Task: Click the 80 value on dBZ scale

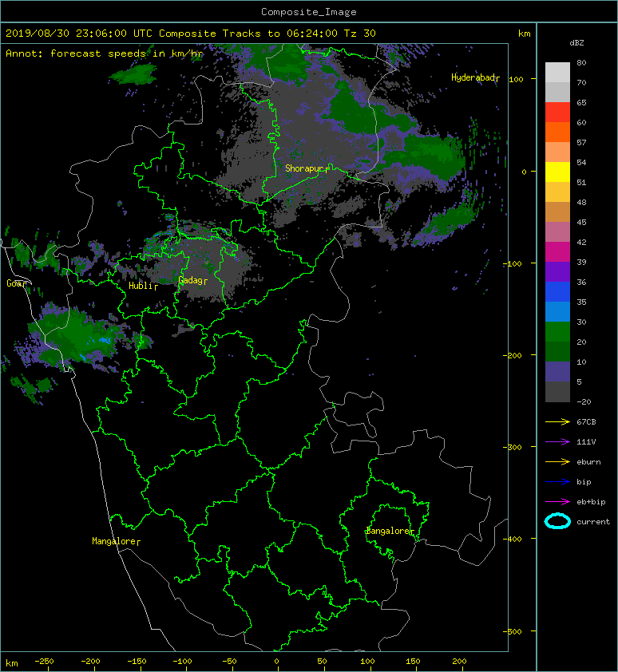Action: click(581, 62)
